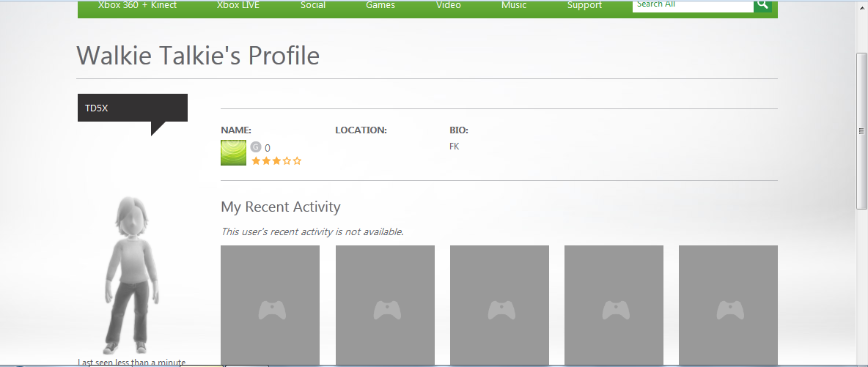Click the green gamerpic tile
Image resolution: width=868 pixels, height=367 pixels.
point(234,153)
